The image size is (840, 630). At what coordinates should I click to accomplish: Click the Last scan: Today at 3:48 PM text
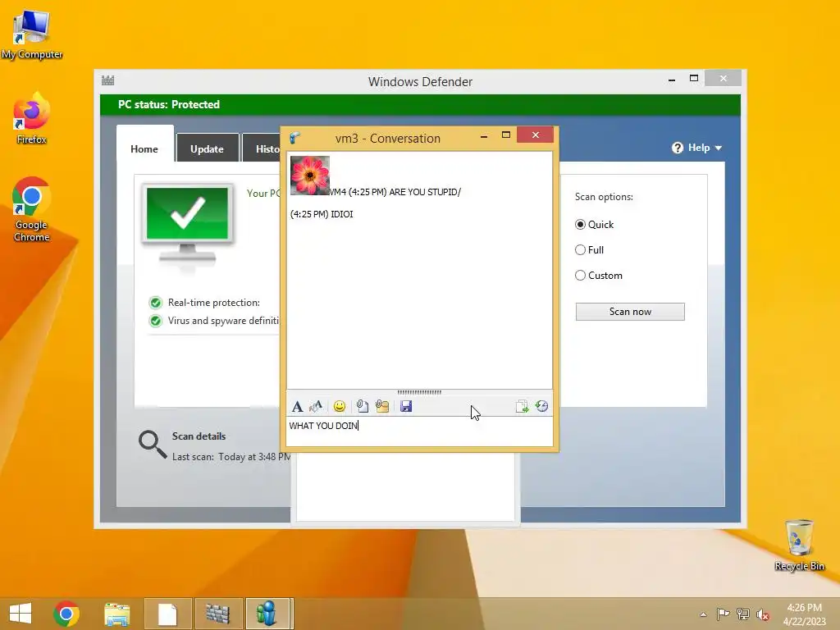tap(231, 457)
